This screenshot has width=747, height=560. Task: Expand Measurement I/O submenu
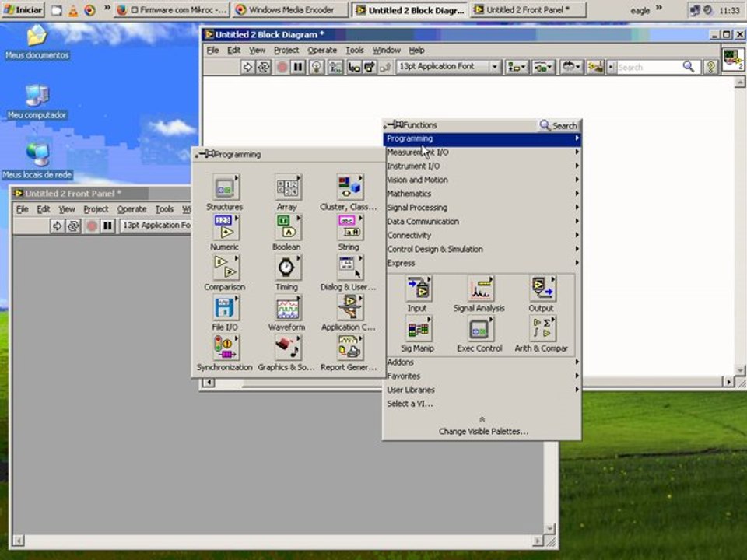(482, 152)
